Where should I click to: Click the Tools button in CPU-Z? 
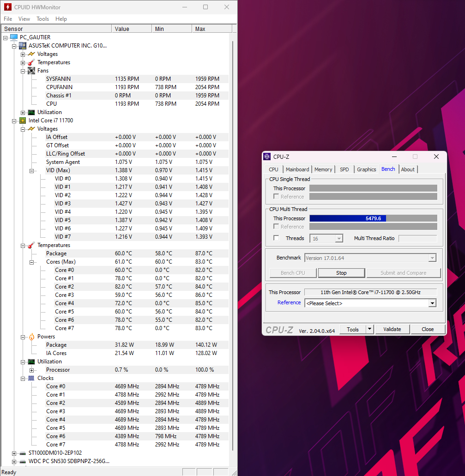tap(353, 329)
